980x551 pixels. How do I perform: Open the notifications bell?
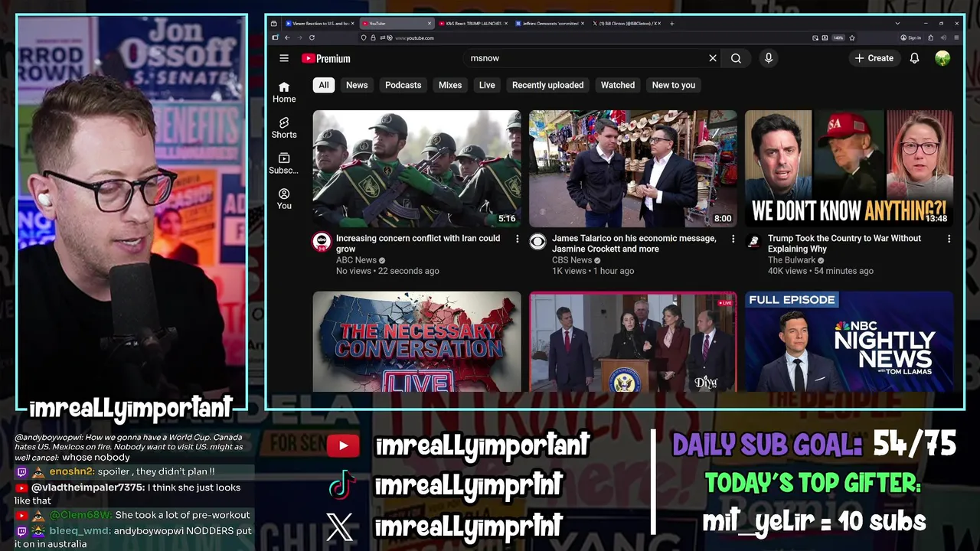[914, 58]
